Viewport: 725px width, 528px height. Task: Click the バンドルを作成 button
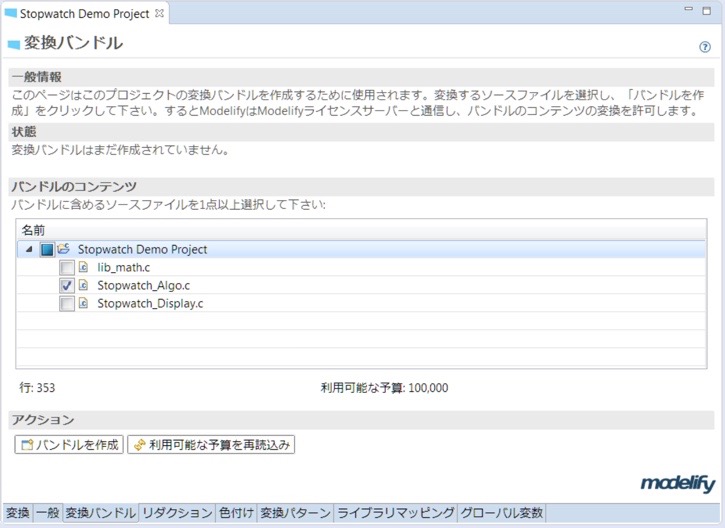pyautogui.click(x=69, y=445)
